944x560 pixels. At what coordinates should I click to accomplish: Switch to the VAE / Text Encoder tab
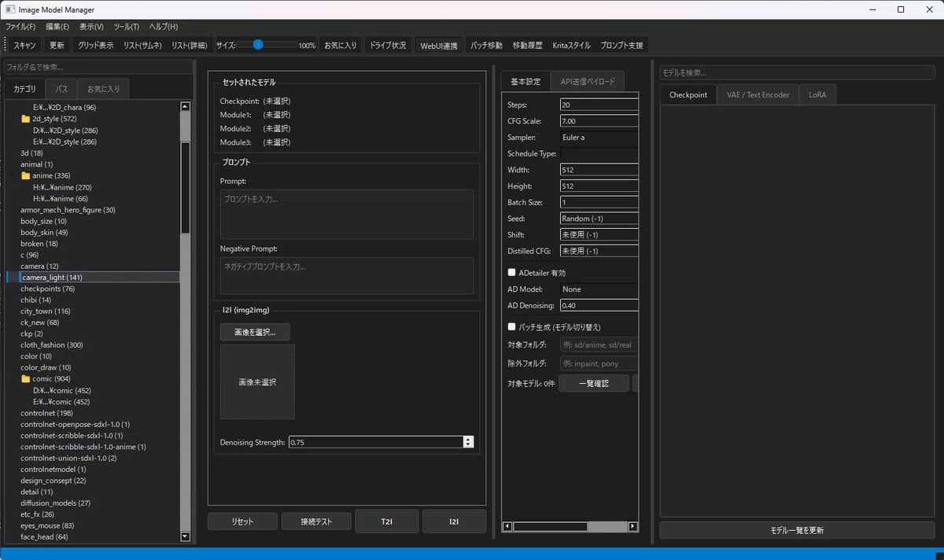pyautogui.click(x=758, y=94)
